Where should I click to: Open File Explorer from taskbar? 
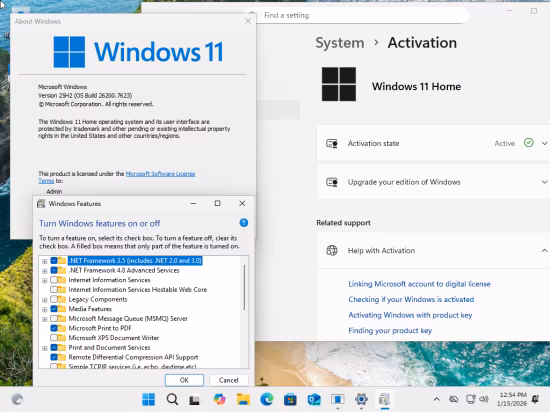[243, 399]
